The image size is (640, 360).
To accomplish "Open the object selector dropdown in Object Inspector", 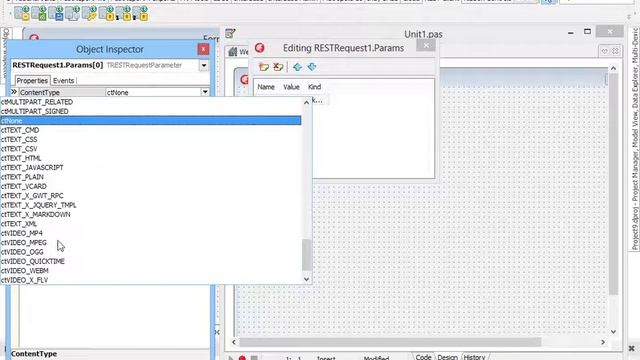I will (x=204, y=66).
